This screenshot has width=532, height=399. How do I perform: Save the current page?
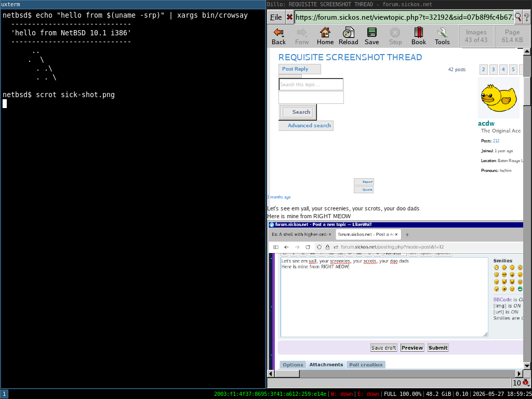click(372, 36)
